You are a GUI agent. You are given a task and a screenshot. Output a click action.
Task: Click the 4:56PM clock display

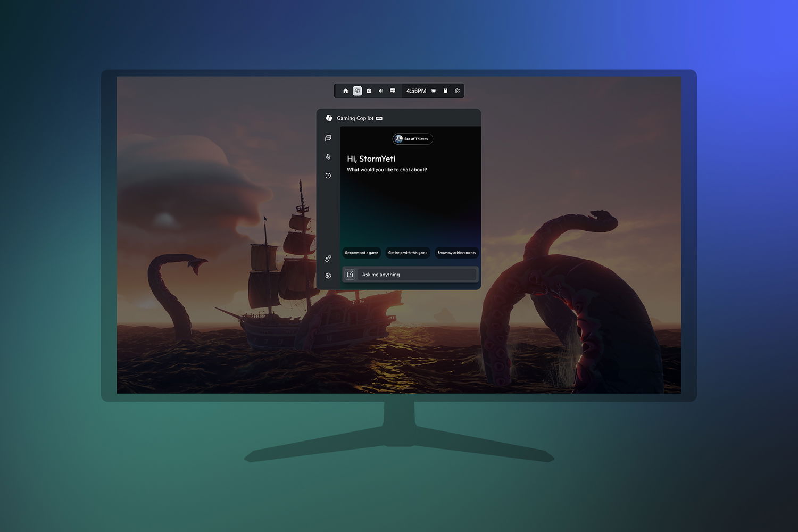pyautogui.click(x=417, y=91)
